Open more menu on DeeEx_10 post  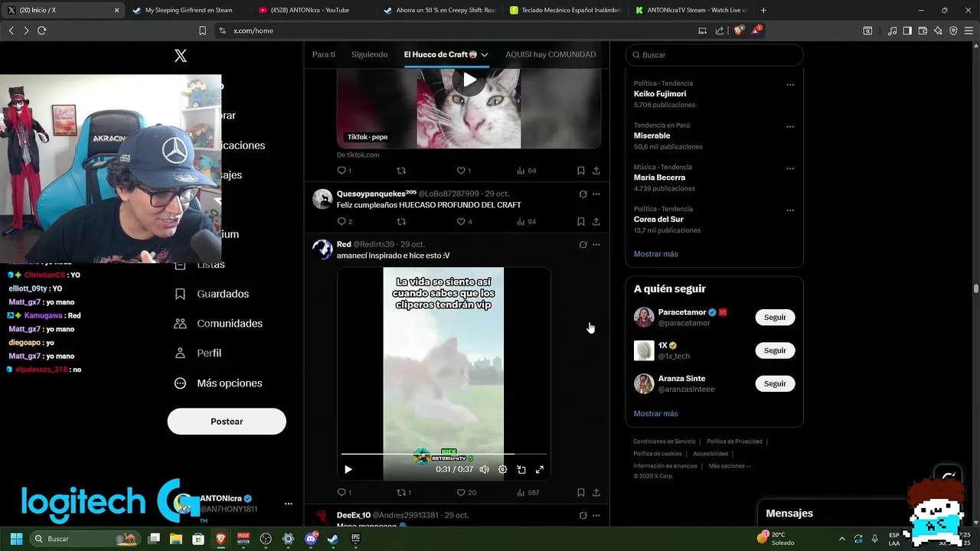(596, 516)
